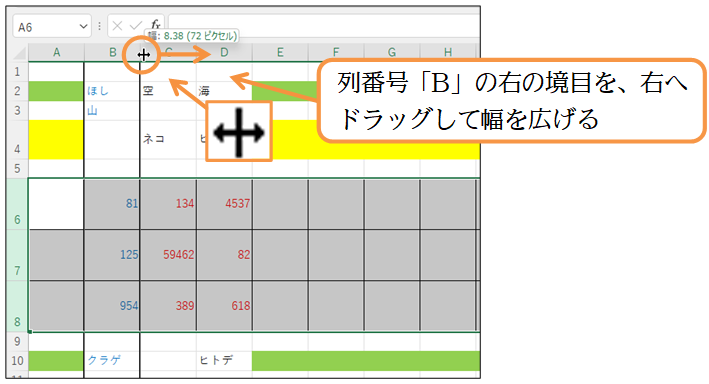
Task: Click the cell with value 4537
Action: coord(224,204)
